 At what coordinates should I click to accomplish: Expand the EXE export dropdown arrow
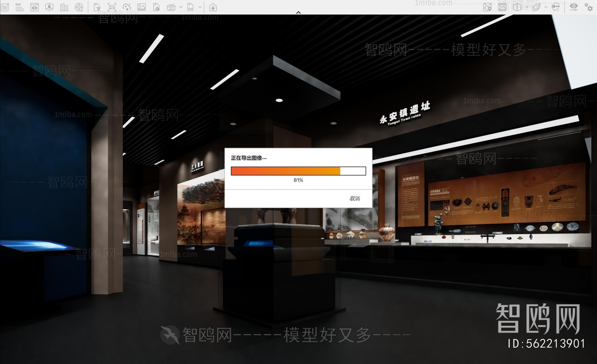[x=200, y=7]
